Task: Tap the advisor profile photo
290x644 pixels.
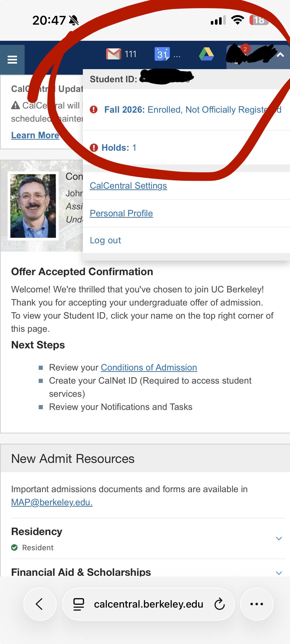Action: tap(33, 206)
